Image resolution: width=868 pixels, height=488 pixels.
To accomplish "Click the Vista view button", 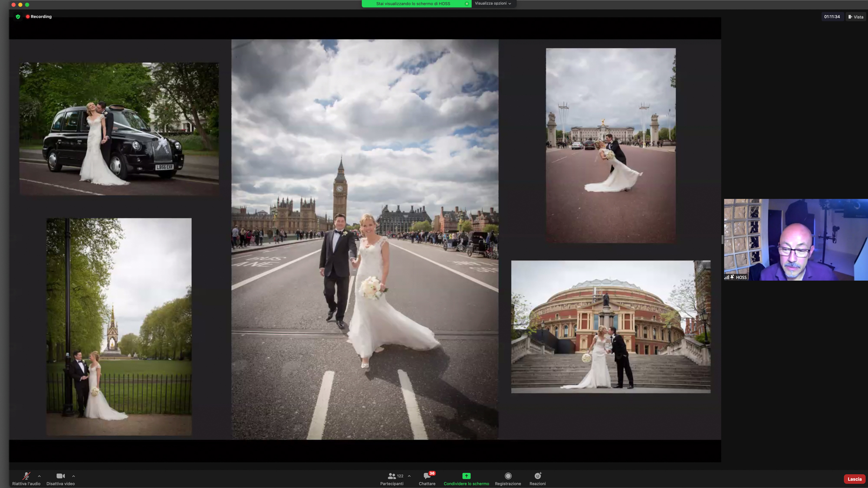I will 855,17.
